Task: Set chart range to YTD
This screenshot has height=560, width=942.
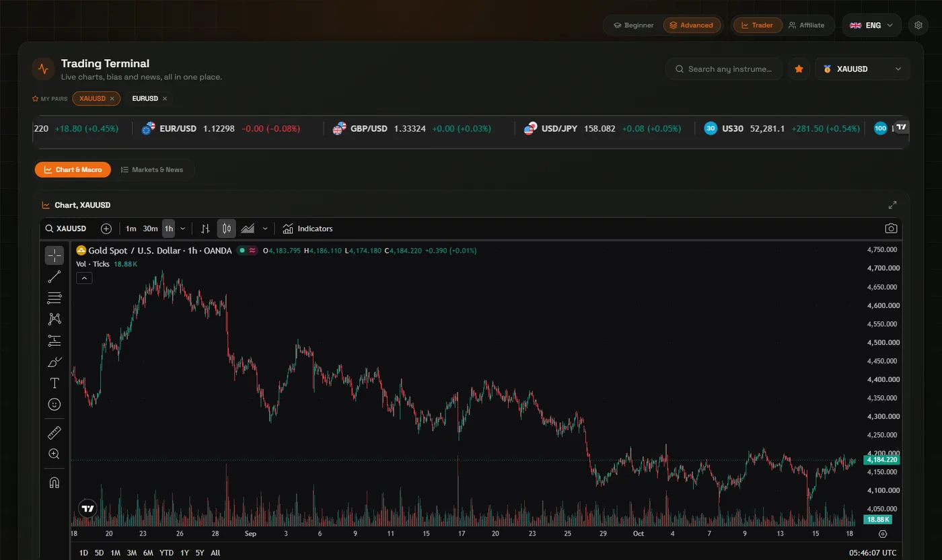Action: coord(166,553)
